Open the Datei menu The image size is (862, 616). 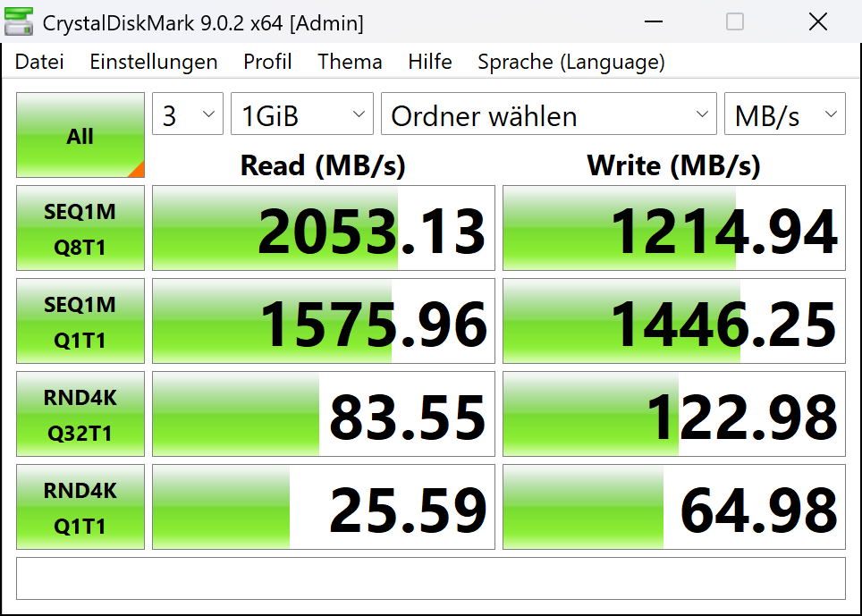[39, 62]
